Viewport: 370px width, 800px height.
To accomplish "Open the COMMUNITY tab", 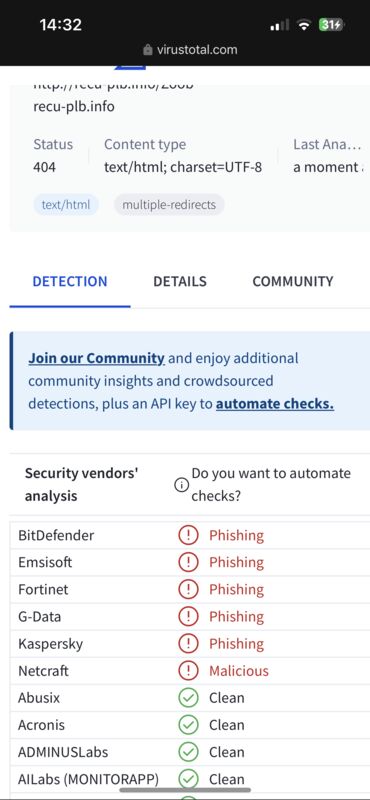I will click(293, 282).
